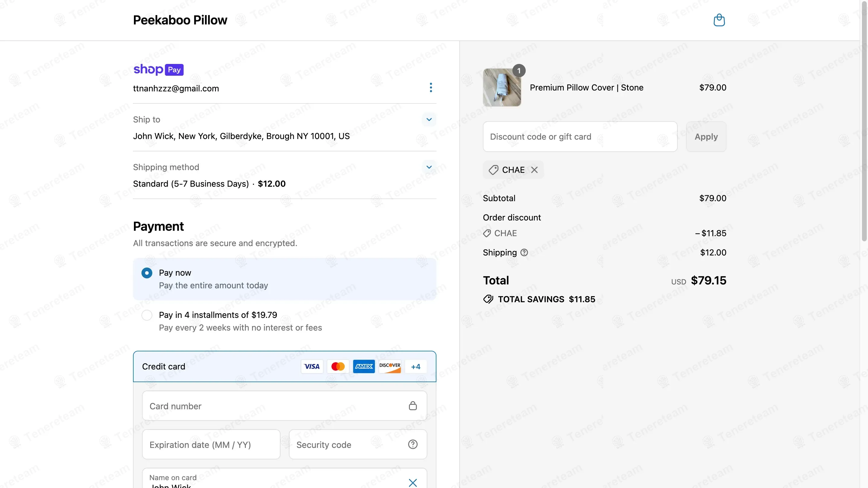Select Pay in 4 installments option
The width and height of the screenshot is (868, 488).
[x=147, y=315]
